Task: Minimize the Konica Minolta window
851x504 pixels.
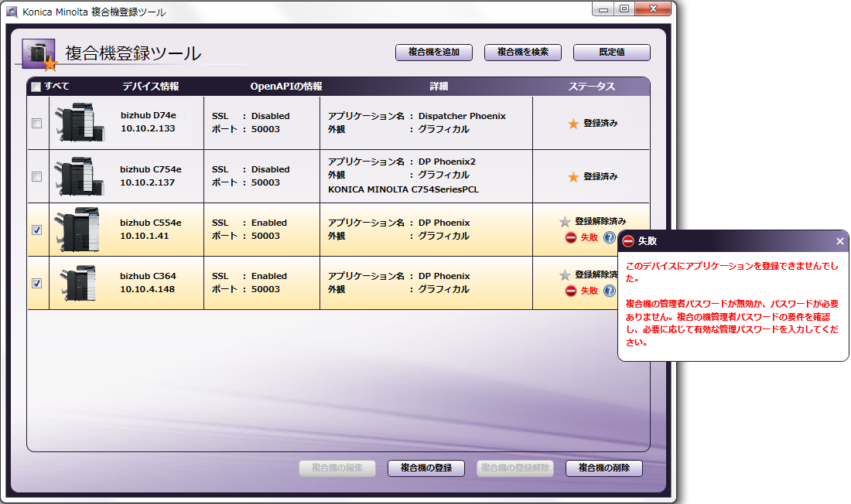Action: [x=603, y=9]
